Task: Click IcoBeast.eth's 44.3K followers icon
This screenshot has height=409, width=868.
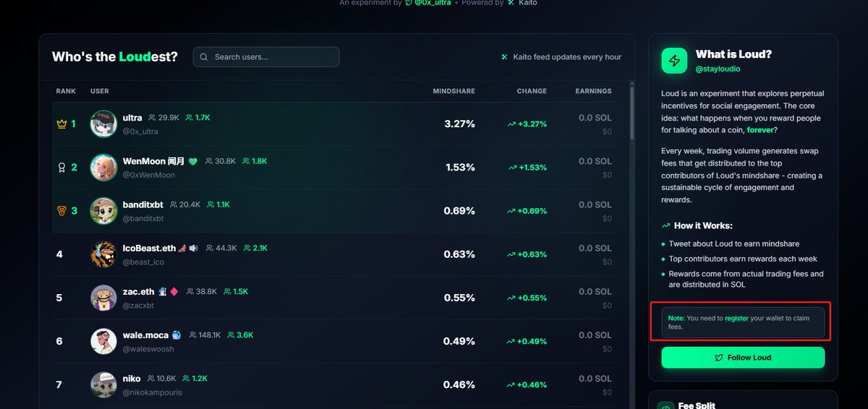Action: 210,248
